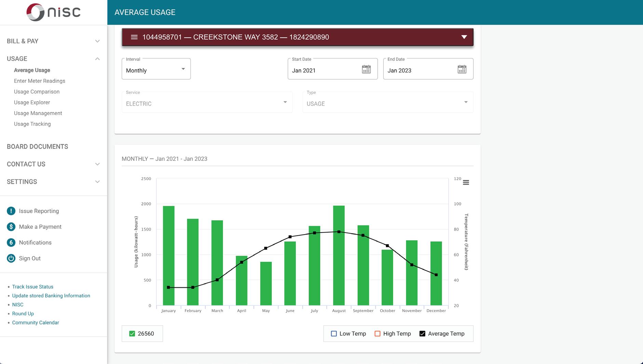Go to Board Documents
Viewport: 643px width, 364px height.
(x=38, y=146)
